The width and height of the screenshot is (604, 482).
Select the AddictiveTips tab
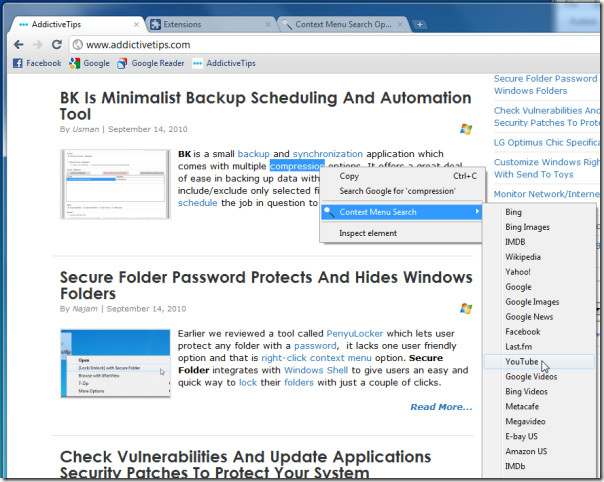[77, 24]
